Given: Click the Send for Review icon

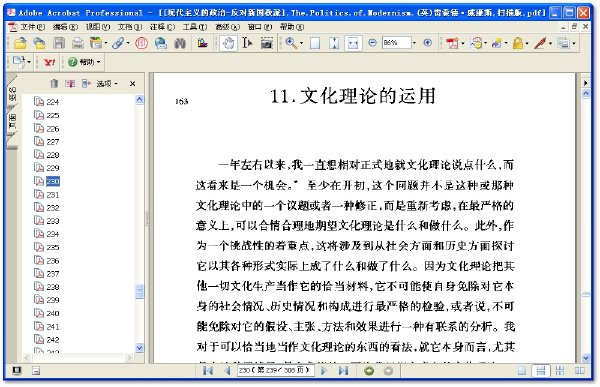Looking at the screenshot, I should click(497, 43).
